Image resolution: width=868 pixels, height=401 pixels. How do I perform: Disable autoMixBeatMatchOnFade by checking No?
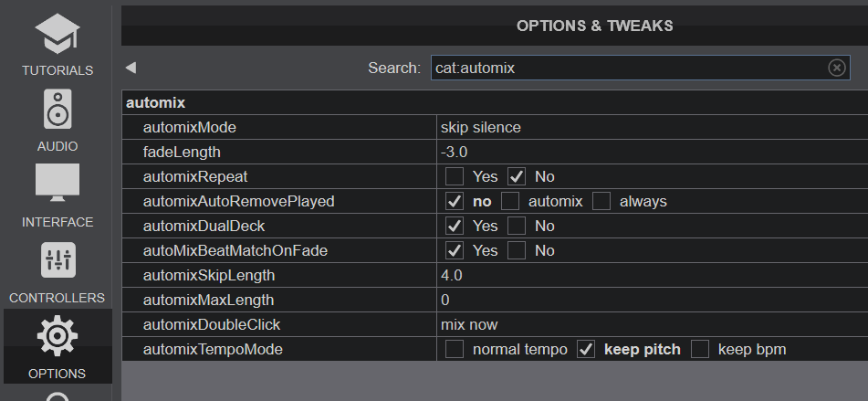tap(517, 251)
